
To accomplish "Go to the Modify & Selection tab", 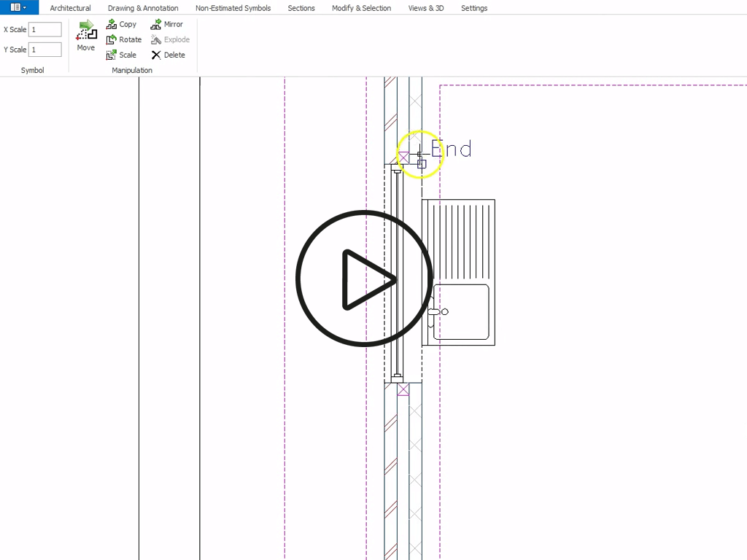I will (x=361, y=8).
